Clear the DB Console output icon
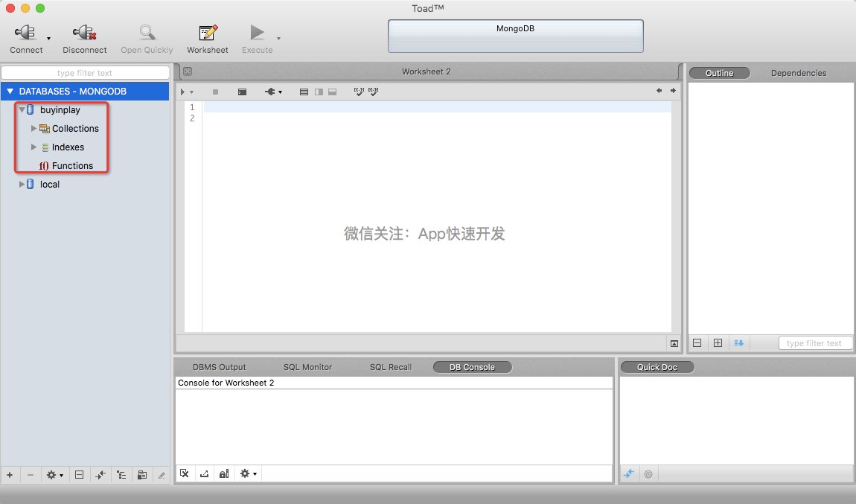The height and width of the screenshot is (504, 856). coord(185,473)
